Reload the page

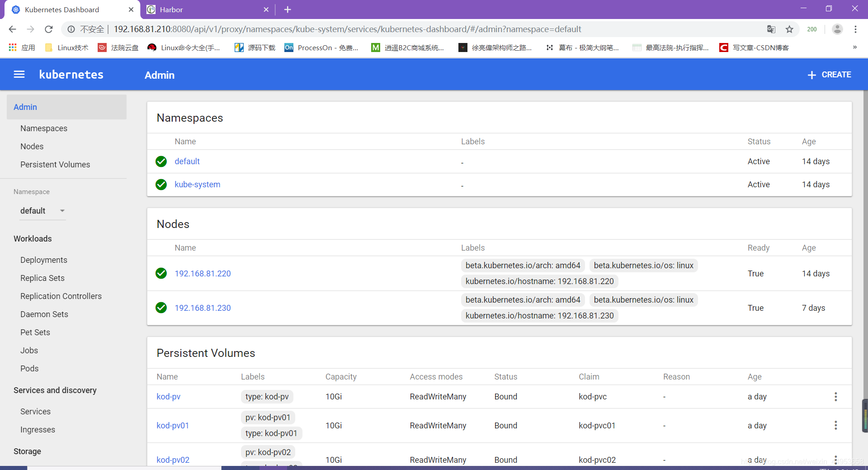pyautogui.click(x=49, y=29)
